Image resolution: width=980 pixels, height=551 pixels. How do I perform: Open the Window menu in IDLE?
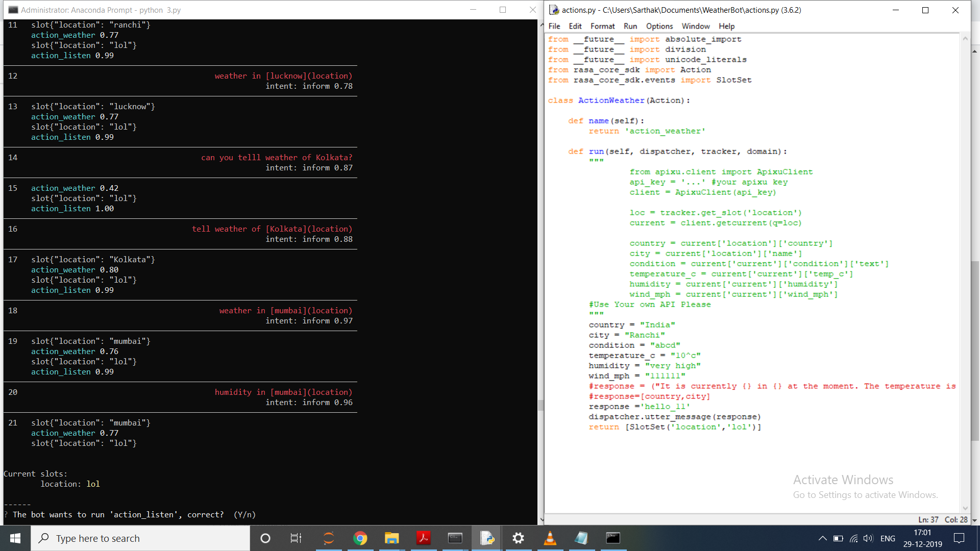tap(695, 26)
